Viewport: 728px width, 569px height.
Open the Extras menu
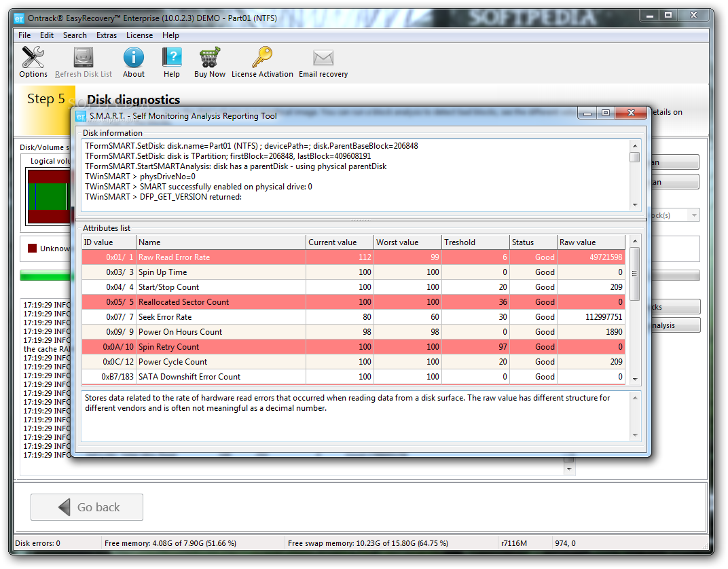coord(107,35)
